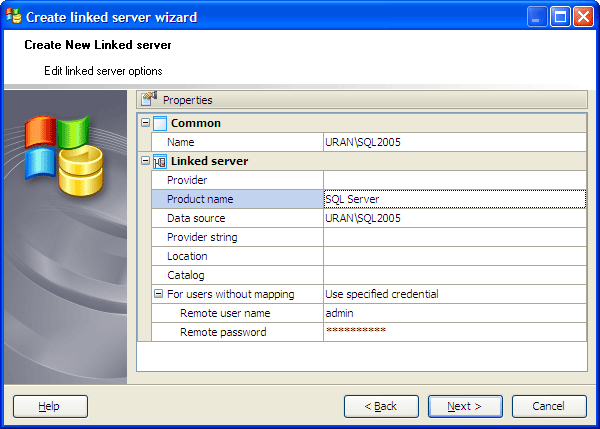Collapse For users without mapping group

tap(158, 294)
